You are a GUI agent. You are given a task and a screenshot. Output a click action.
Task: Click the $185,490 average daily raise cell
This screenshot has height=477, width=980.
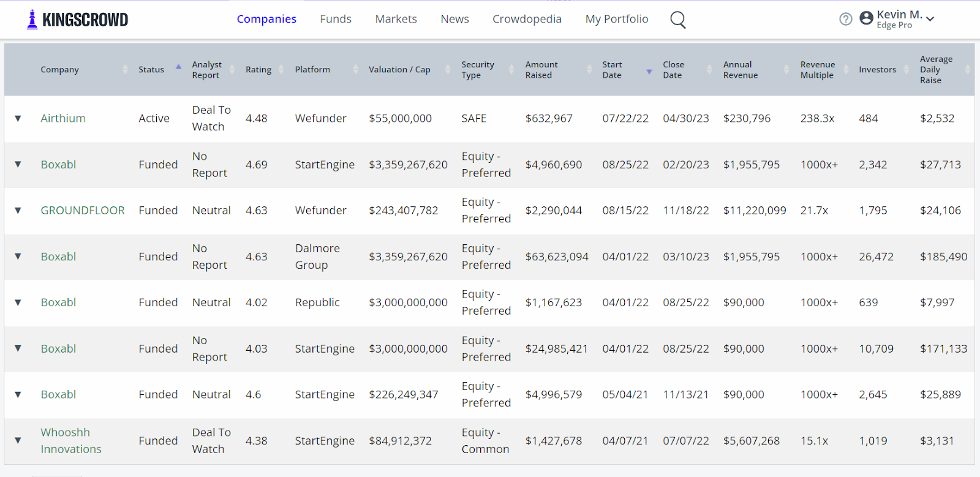pos(944,257)
